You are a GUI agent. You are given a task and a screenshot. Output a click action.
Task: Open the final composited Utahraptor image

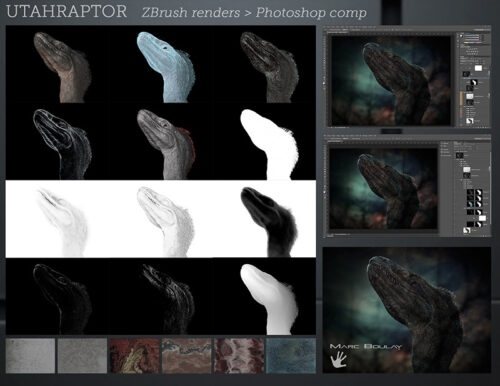point(407,310)
